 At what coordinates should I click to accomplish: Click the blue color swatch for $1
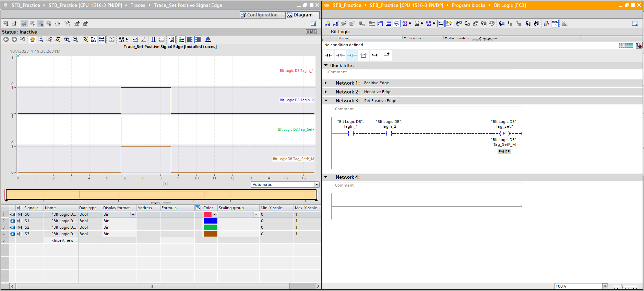click(x=210, y=221)
